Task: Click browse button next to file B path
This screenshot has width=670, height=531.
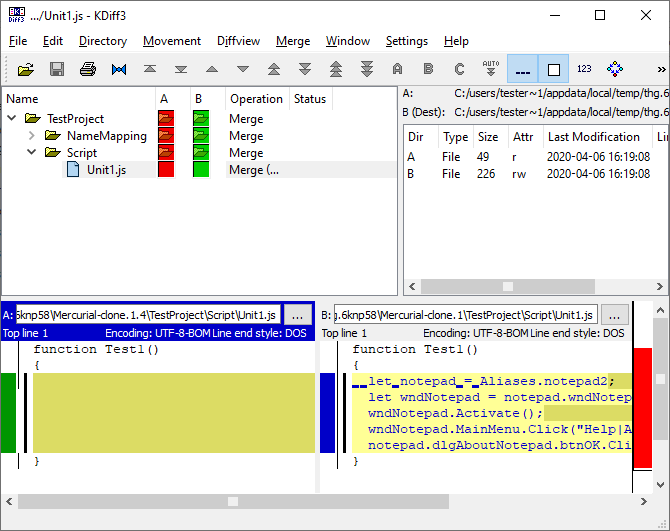Action: click(615, 315)
